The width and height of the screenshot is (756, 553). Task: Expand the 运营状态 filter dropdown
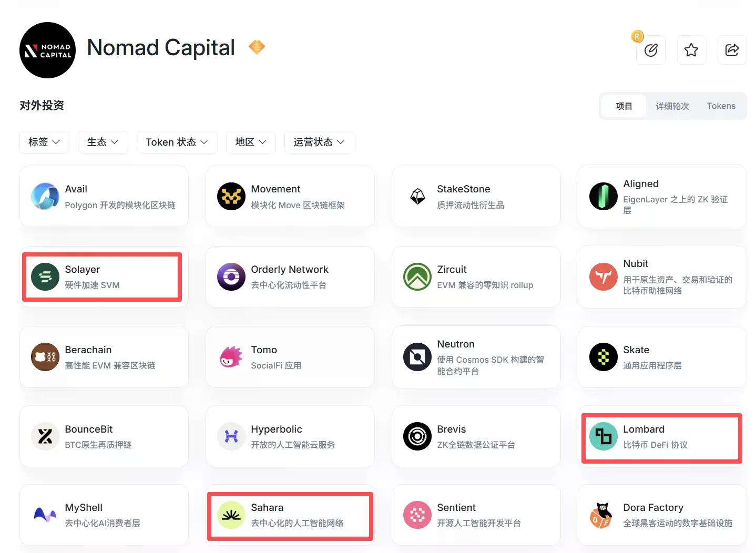pos(319,142)
